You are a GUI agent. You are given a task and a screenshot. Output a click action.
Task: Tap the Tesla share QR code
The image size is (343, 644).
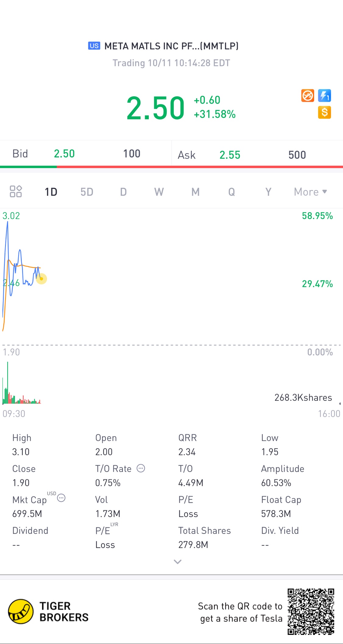pos(311,611)
